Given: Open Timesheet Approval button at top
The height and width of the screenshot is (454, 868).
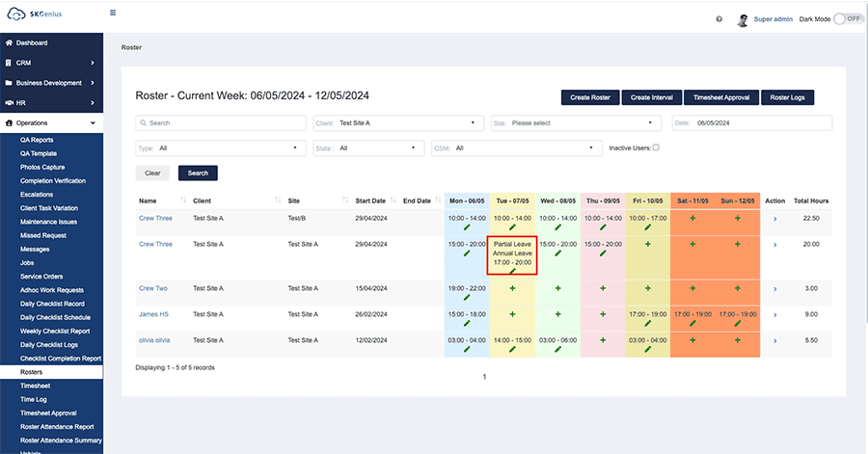Looking at the screenshot, I should pos(721,97).
